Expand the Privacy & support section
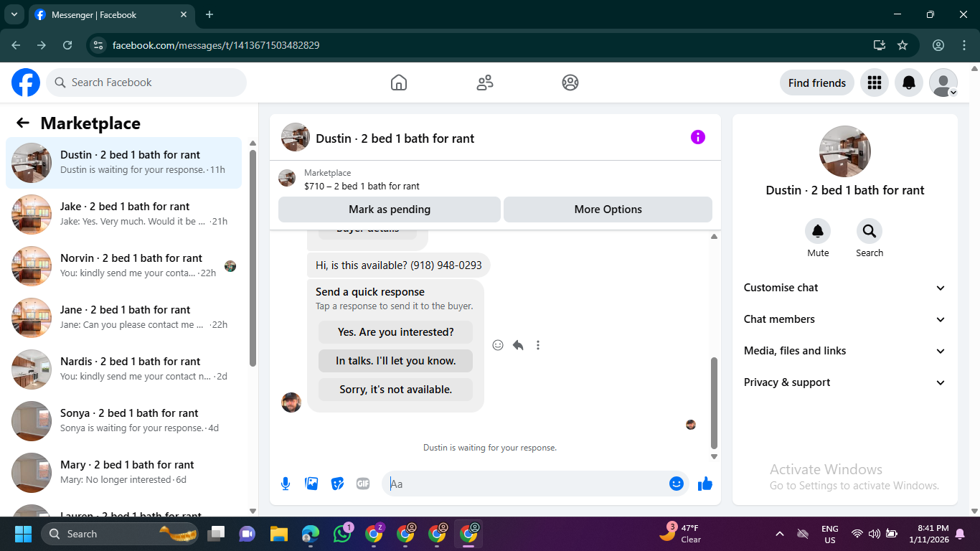 point(845,382)
